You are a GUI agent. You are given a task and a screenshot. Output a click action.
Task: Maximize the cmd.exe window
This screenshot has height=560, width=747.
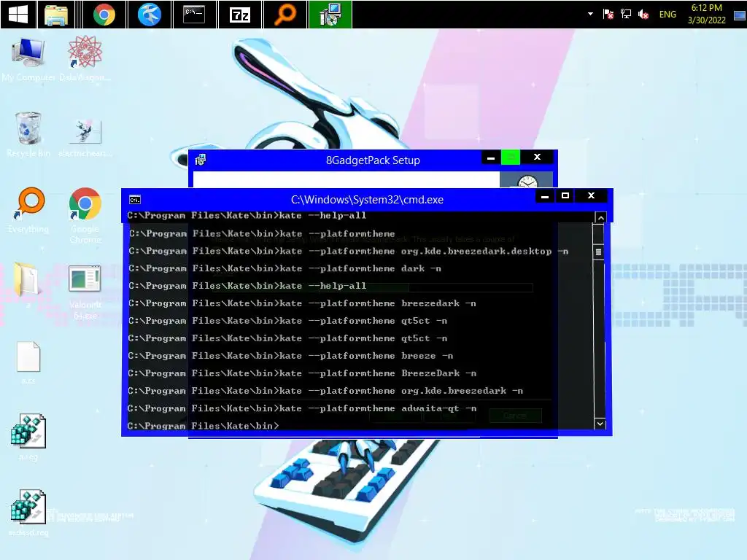[565, 195]
